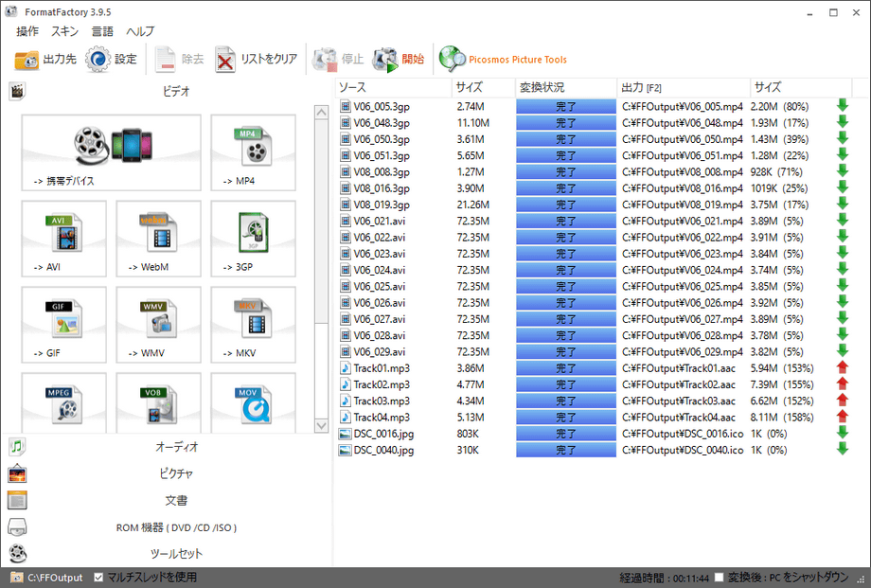The height and width of the screenshot is (588, 871).
Task: Enable 変換後 PC shutdown checkbox
Action: 720,577
